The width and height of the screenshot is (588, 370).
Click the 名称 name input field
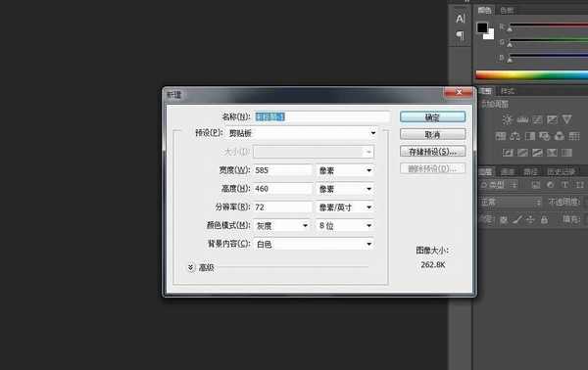321,116
